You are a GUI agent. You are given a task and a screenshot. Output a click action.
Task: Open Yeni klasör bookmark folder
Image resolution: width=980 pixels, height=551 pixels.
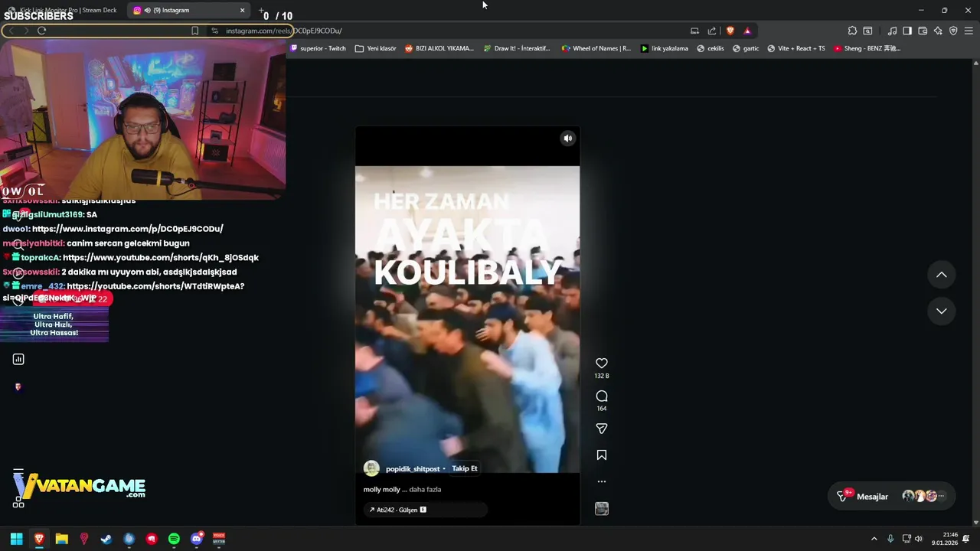pyautogui.click(x=375, y=48)
